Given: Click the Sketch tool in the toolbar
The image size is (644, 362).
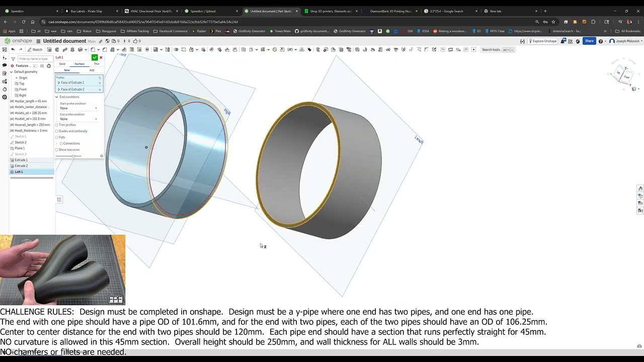Looking at the screenshot, I should 35,50.
